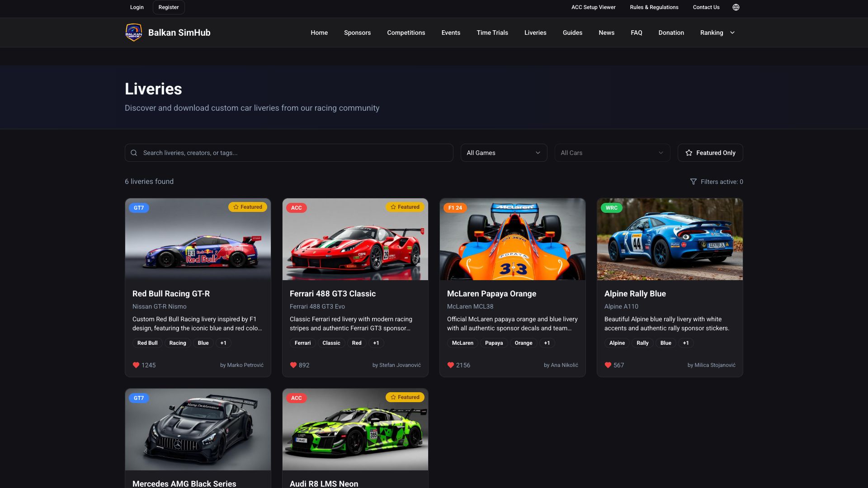Click the search magnifier icon

[x=134, y=153]
